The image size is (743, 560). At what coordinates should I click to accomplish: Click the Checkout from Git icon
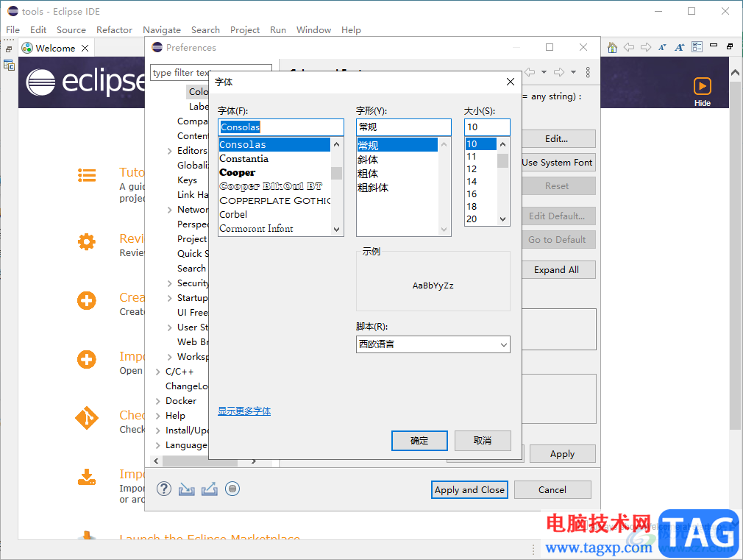[87, 418]
